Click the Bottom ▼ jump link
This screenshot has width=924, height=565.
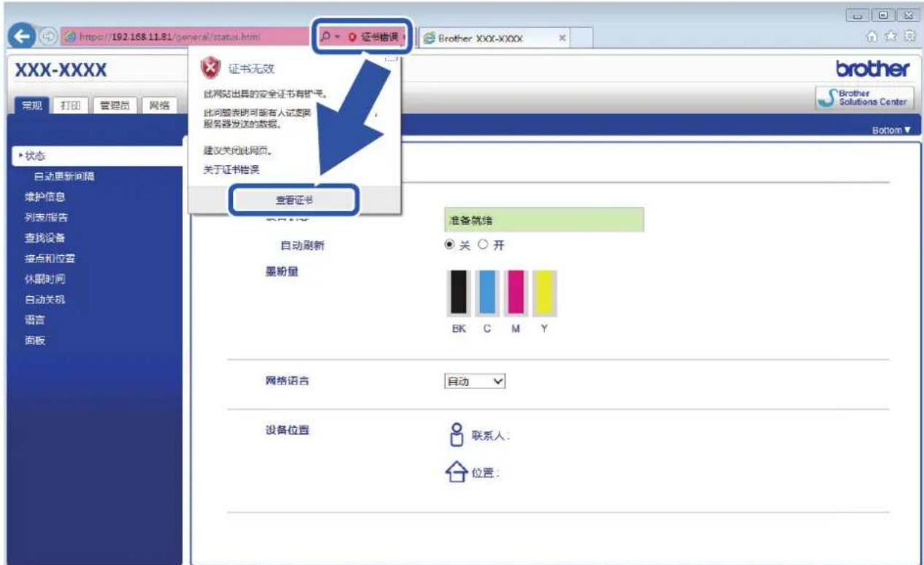point(893,129)
